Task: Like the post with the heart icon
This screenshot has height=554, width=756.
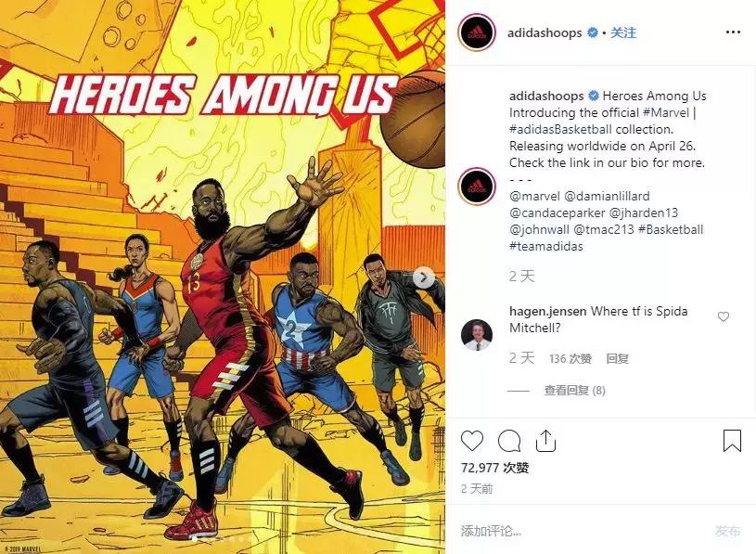Action: (x=472, y=441)
